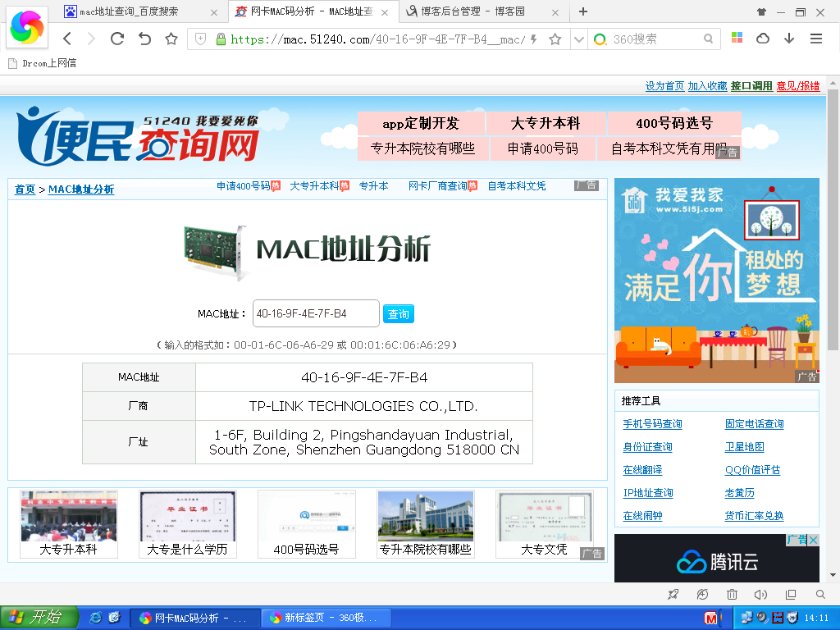Image resolution: width=840 pixels, height=630 pixels.
Task: Click the pin icon in status bar
Action: point(673,594)
